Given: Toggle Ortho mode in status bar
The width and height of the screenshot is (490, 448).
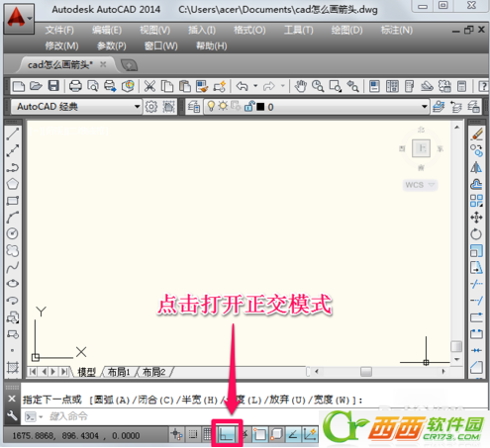Looking at the screenshot, I should (x=227, y=434).
